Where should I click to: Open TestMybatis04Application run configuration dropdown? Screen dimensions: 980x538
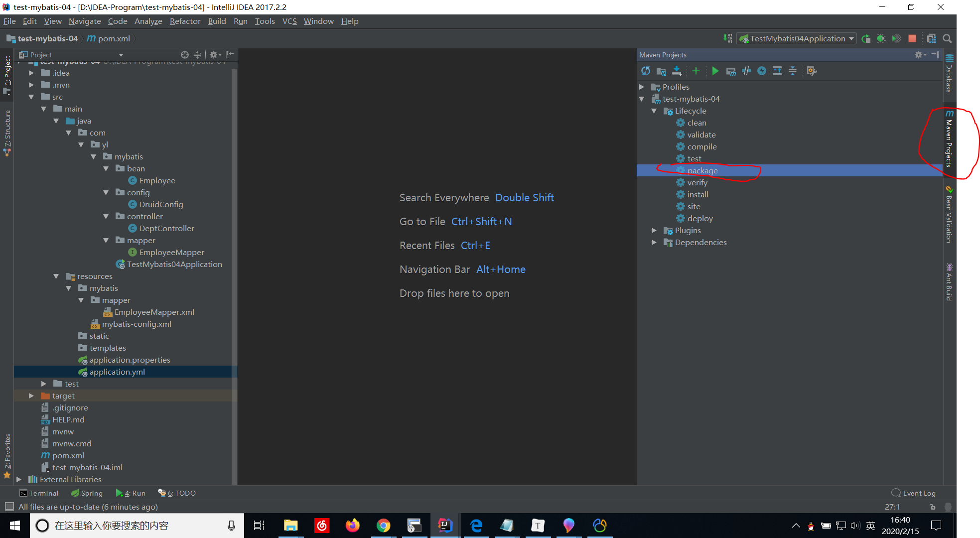coord(797,38)
